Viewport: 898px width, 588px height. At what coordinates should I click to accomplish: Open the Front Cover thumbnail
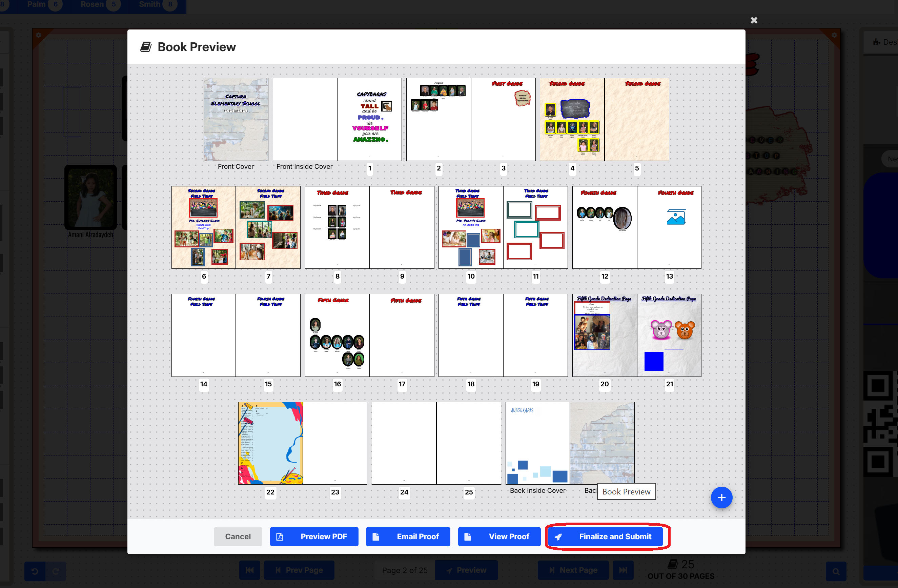click(x=236, y=119)
